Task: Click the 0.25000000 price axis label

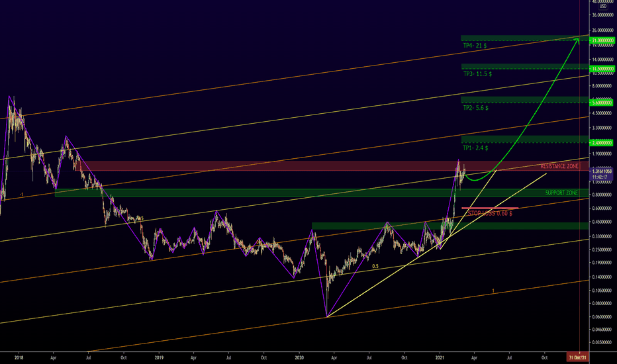Action: pyautogui.click(x=602, y=250)
